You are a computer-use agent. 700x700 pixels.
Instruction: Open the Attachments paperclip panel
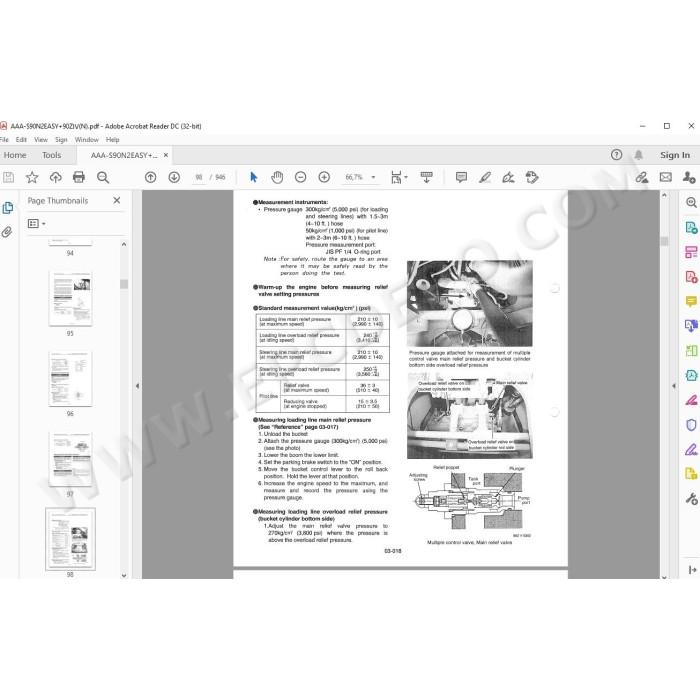click(7, 232)
